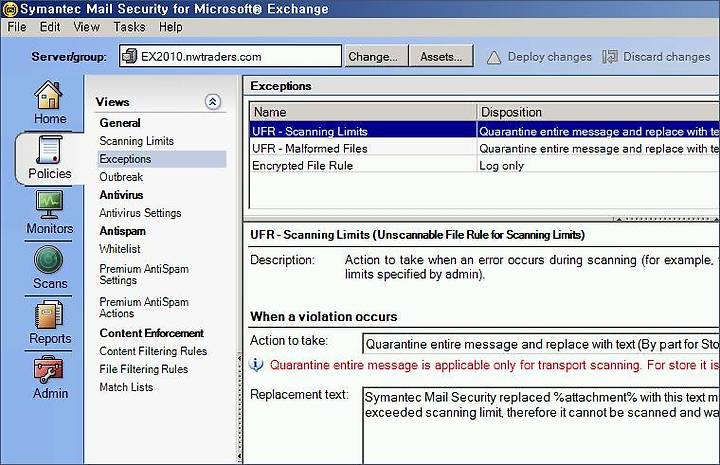Image resolution: width=720 pixels, height=465 pixels.
Task: Open the File menu
Action: 17,27
